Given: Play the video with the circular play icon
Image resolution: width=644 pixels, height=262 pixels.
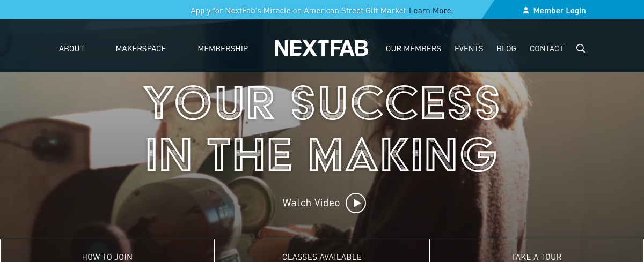Looking at the screenshot, I should [356, 203].
